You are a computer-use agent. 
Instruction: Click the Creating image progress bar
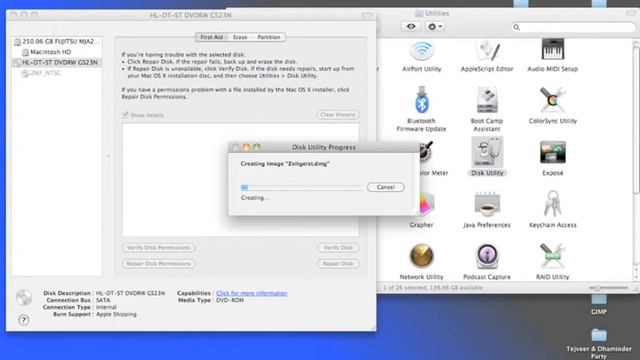[301, 187]
